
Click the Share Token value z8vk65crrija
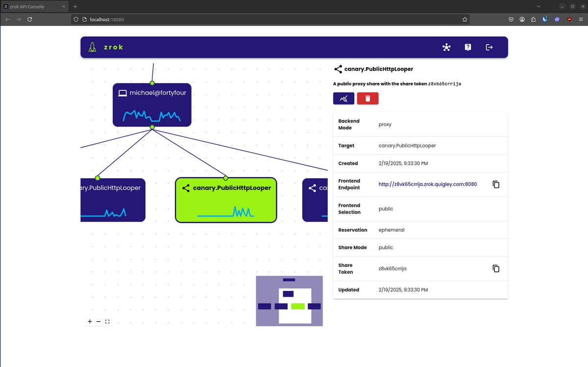point(392,268)
